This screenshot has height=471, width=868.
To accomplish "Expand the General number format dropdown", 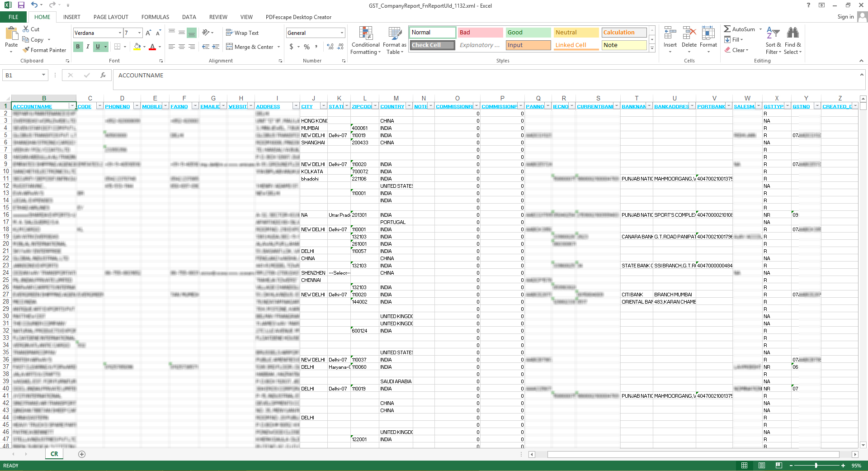I will click(x=342, y=33).
